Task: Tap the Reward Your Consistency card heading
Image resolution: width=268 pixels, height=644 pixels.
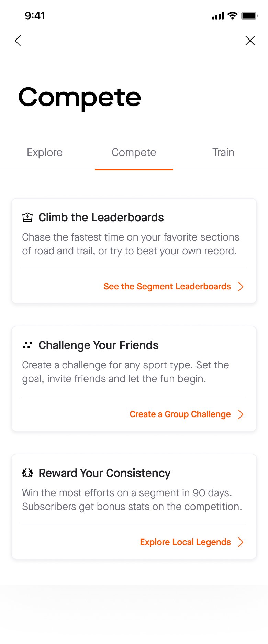Action: coord(104,473)
